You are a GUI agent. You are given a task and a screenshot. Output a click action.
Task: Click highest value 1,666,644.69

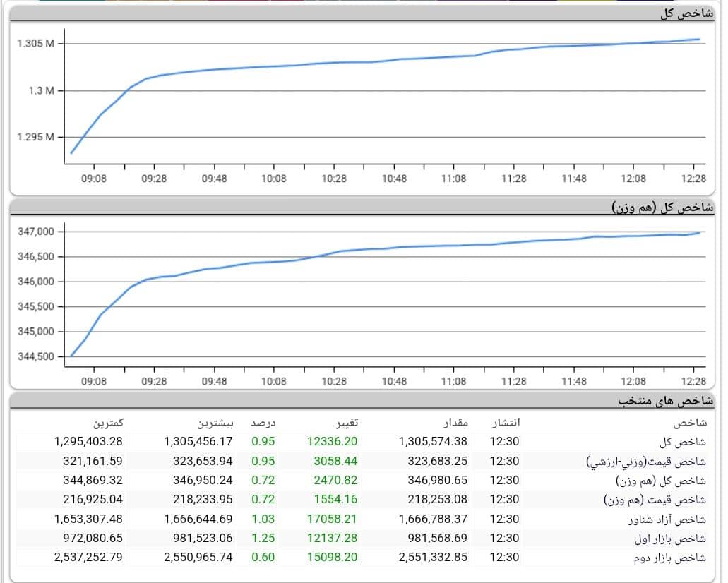coord(198,519)
